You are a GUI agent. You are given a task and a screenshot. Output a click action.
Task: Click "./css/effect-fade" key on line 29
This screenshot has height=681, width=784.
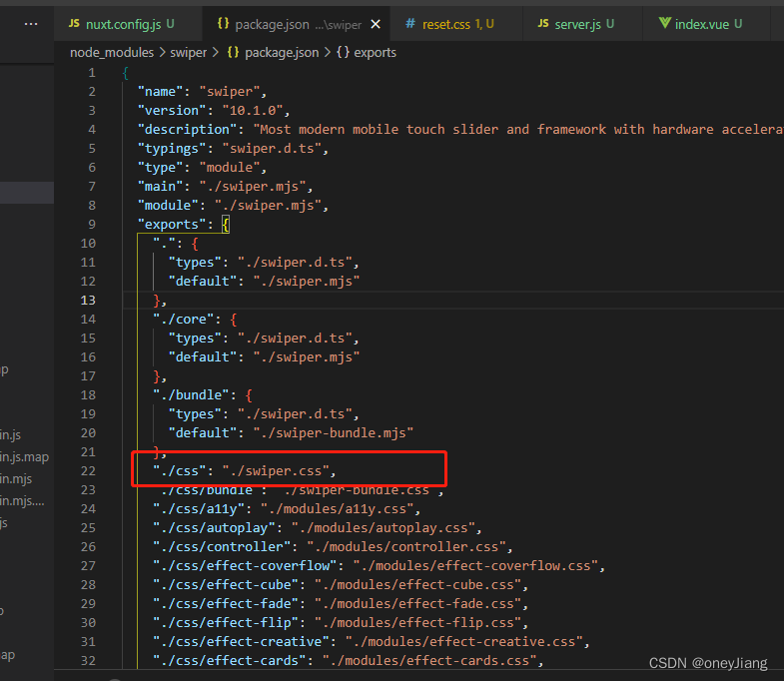226,604
